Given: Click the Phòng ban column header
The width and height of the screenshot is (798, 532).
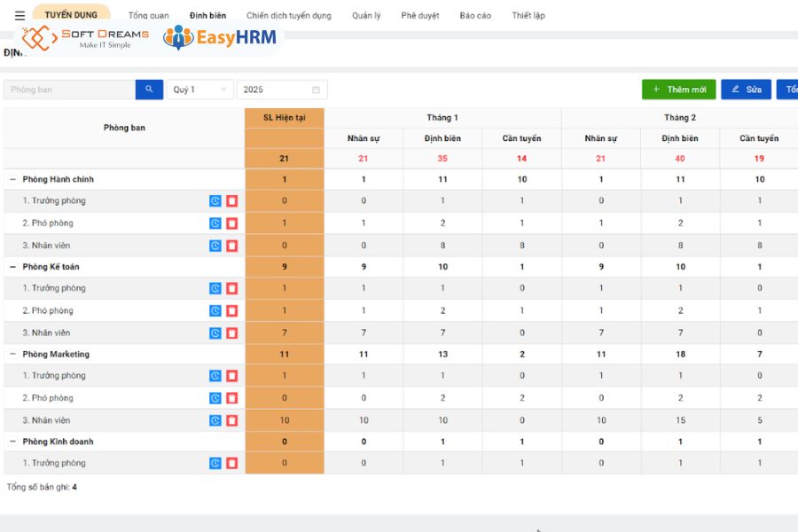Looking at the screenshot, I should 124,128.
